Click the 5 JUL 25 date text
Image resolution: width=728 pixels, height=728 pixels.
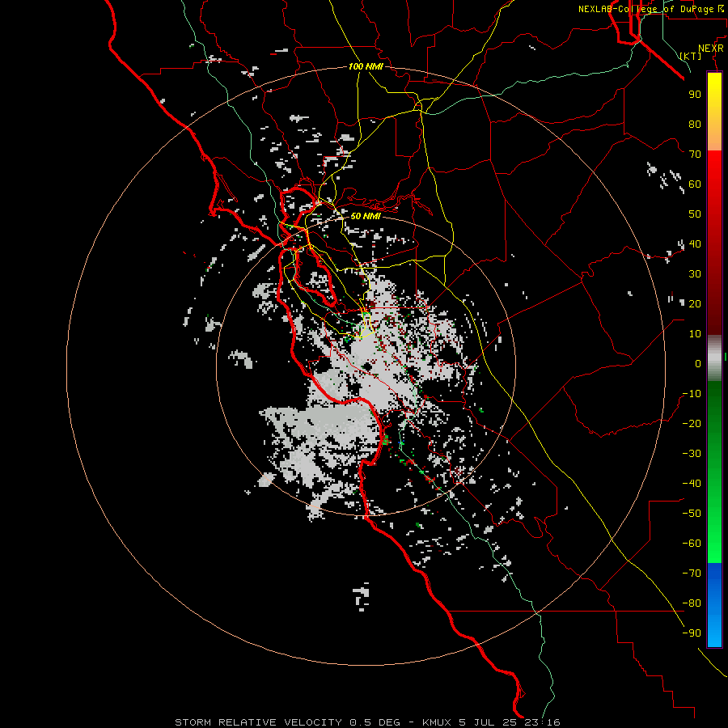coord(488,722)
